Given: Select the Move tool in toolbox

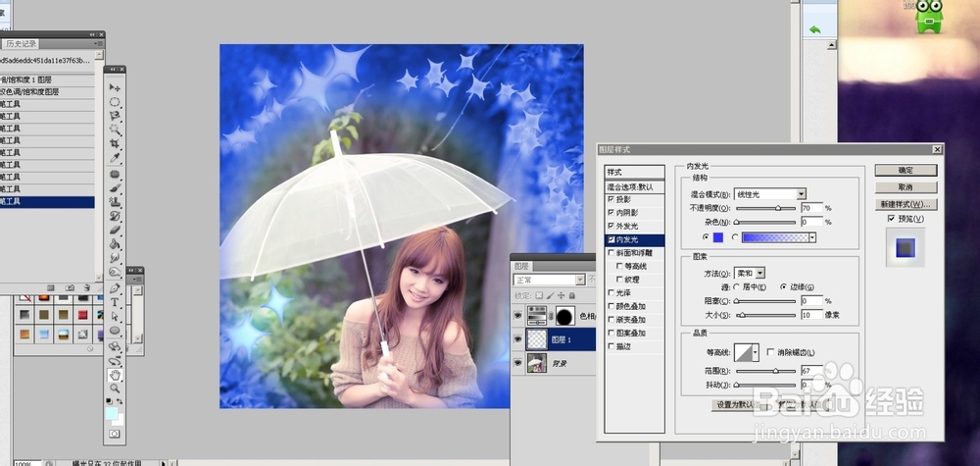Looking at the screenshot, I should pos(115,87).
